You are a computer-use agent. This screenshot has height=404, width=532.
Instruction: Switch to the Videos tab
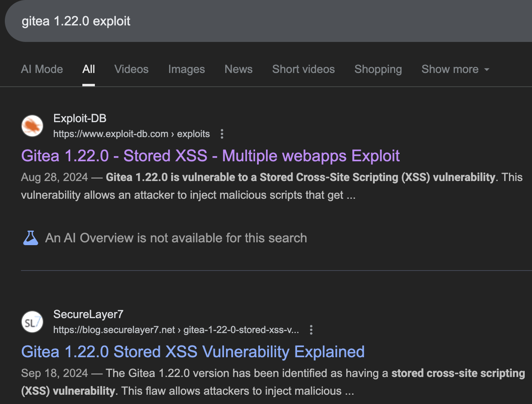point(132,69)
